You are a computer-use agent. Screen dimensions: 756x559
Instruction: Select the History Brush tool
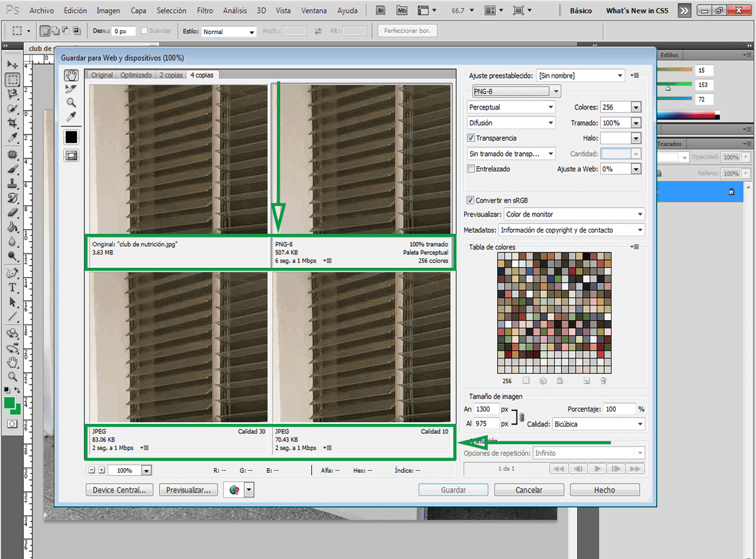point(12,198)
